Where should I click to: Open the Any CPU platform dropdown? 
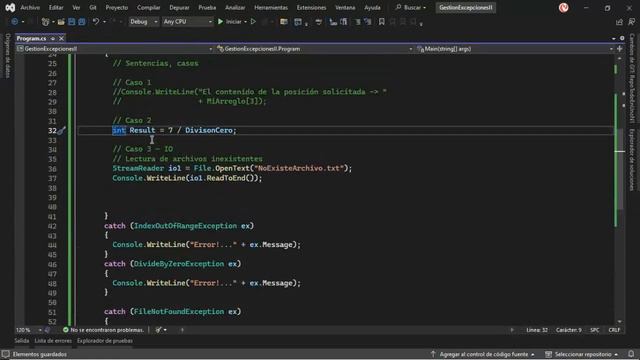(187, 22)
